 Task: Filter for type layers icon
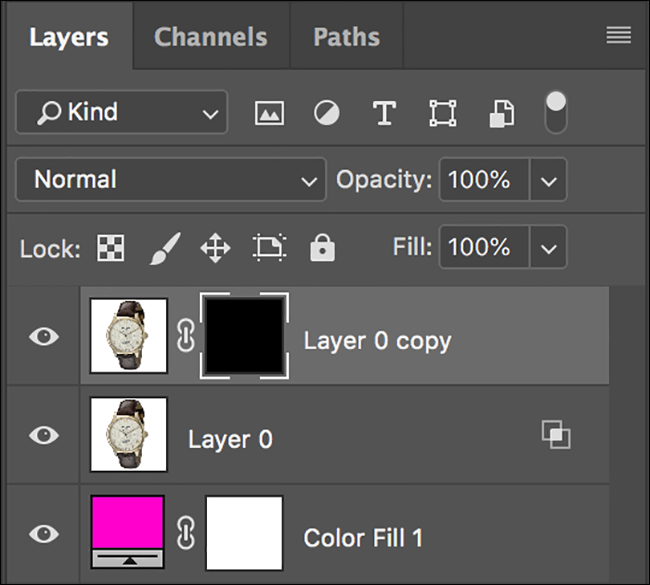point(384,113)
